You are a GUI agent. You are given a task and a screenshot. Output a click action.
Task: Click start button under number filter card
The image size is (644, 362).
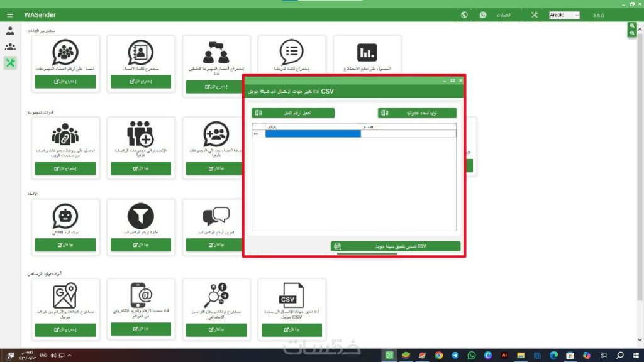tap(141, 244)
